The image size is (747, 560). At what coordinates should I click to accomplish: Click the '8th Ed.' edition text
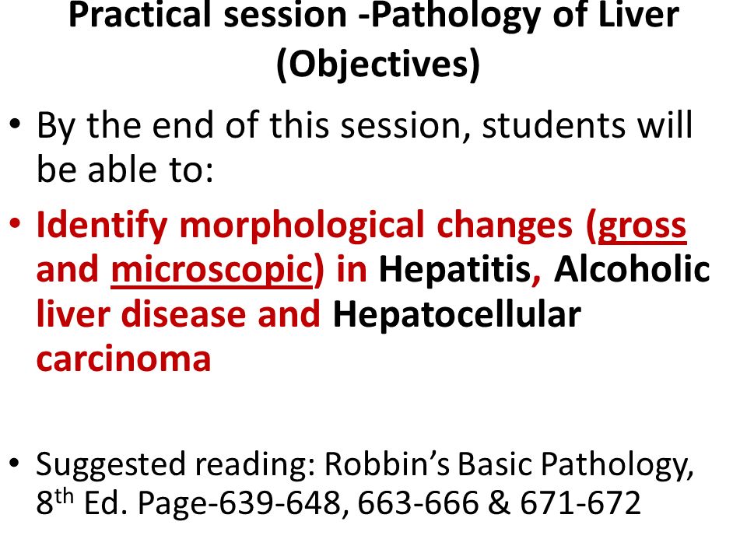[82, 502]
